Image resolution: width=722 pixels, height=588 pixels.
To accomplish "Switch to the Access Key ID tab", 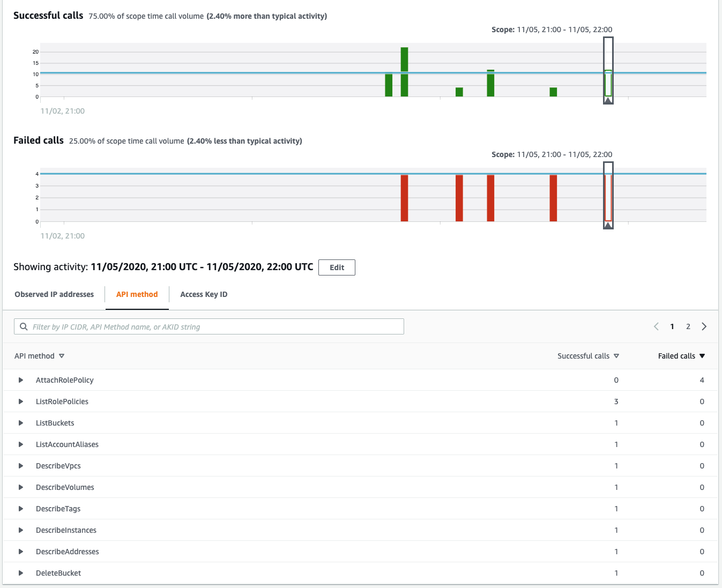I will pyautogui.click(x=204, y=294).
